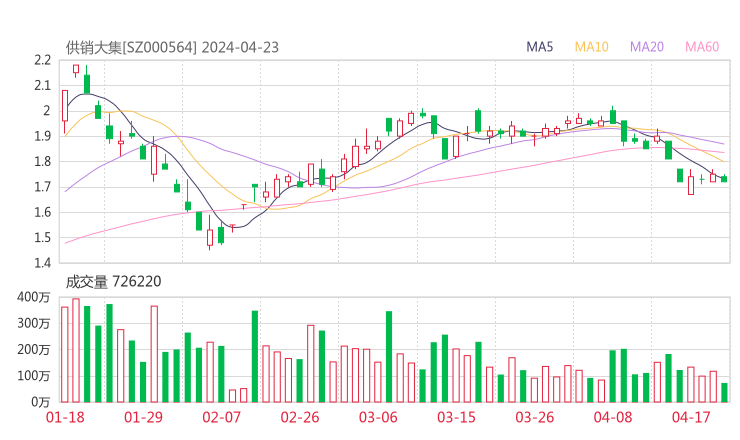Click the 1.4 price axis label
The width and height of the screenshot is (740, 440).
coord(42,262)
